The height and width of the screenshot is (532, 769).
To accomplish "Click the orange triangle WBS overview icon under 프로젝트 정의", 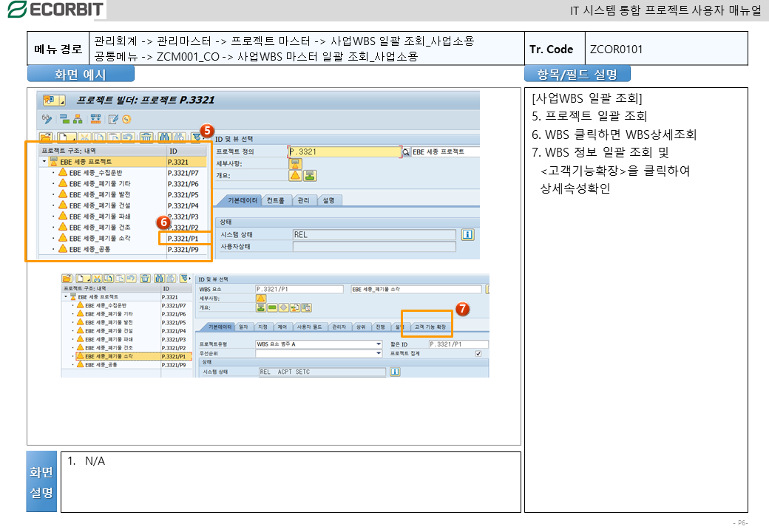I will point(296,175).
